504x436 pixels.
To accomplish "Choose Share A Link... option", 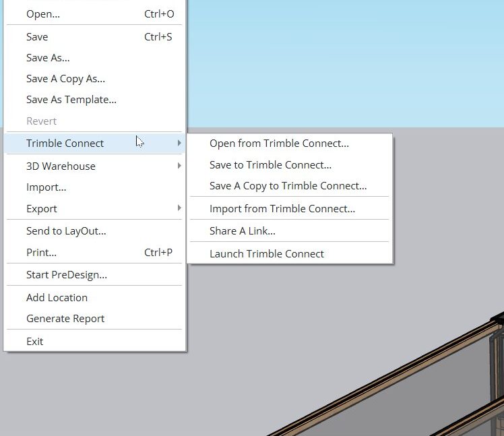I will point(290,231).
